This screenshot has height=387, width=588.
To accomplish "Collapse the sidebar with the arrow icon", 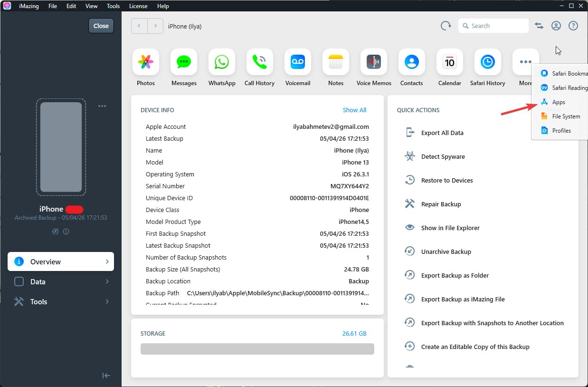I will [106, 376].
